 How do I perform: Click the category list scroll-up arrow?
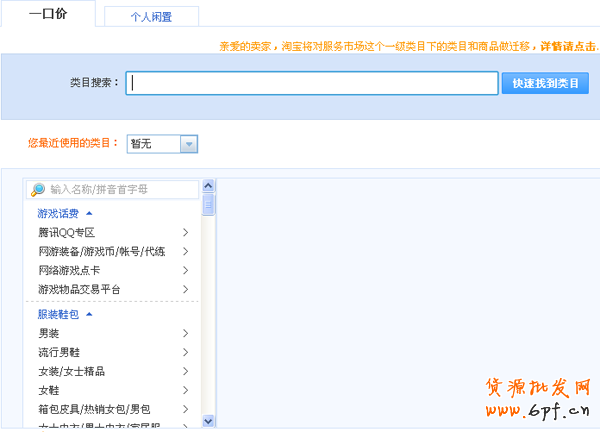coord(208,186)
